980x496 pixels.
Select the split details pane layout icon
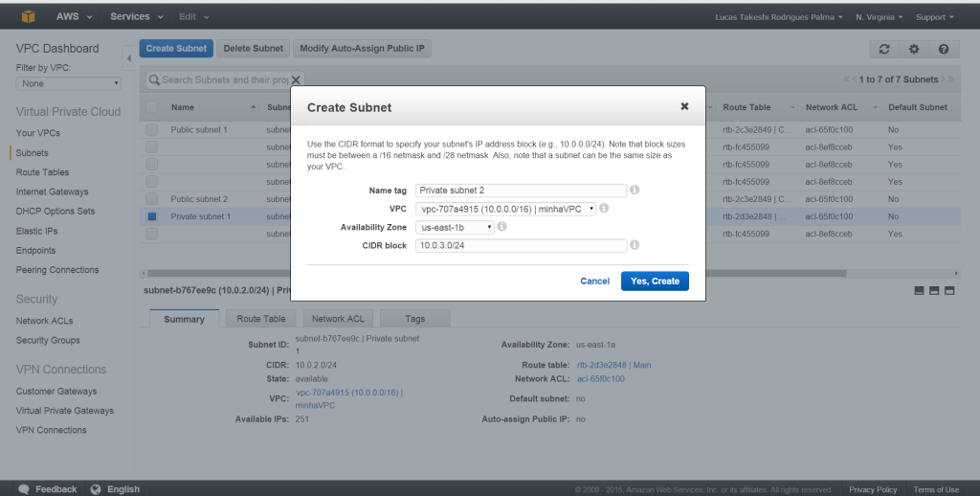click(x=934, y=291)
